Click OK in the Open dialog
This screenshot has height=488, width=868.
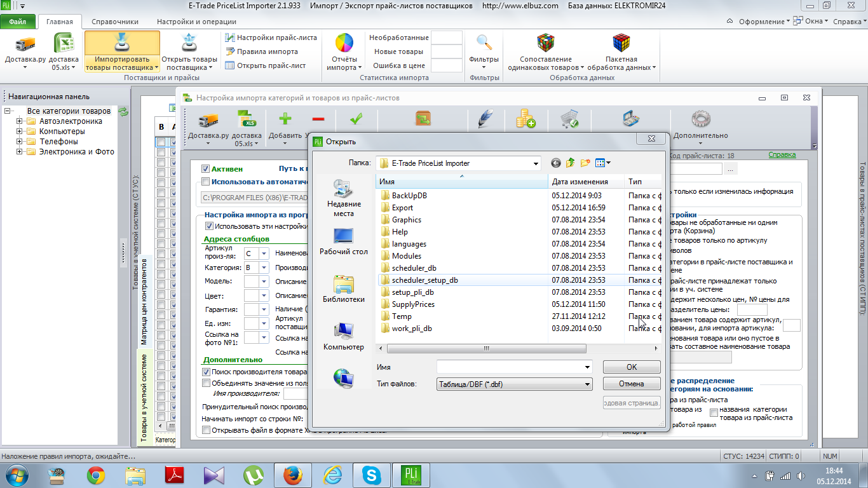(x=632, y=367)
